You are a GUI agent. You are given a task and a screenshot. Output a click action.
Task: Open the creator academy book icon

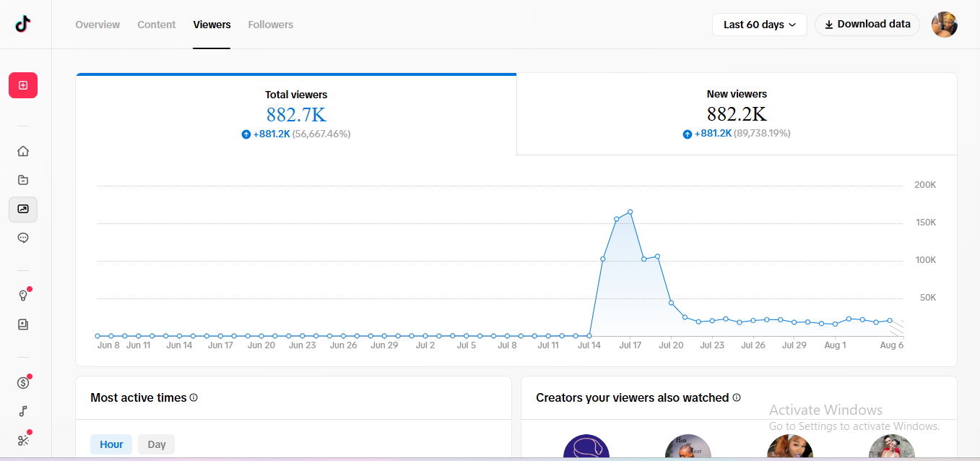click(23, 324)
